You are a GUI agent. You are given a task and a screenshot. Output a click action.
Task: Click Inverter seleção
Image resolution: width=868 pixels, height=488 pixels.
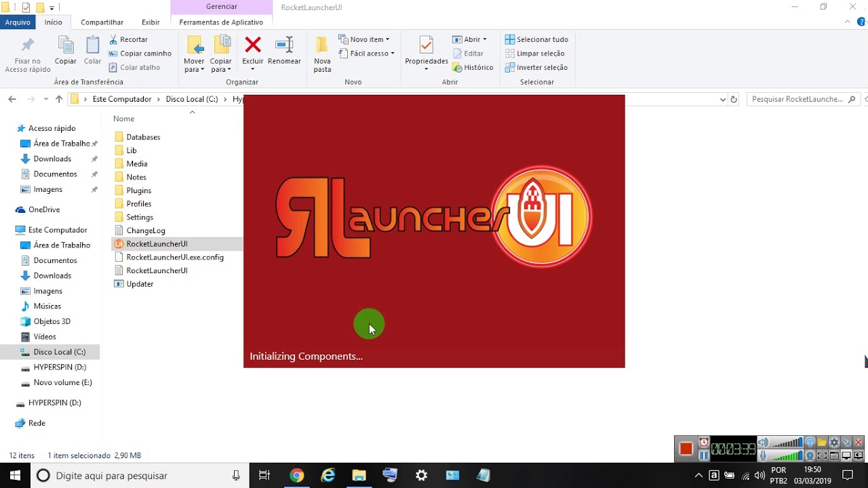point(536,67)
